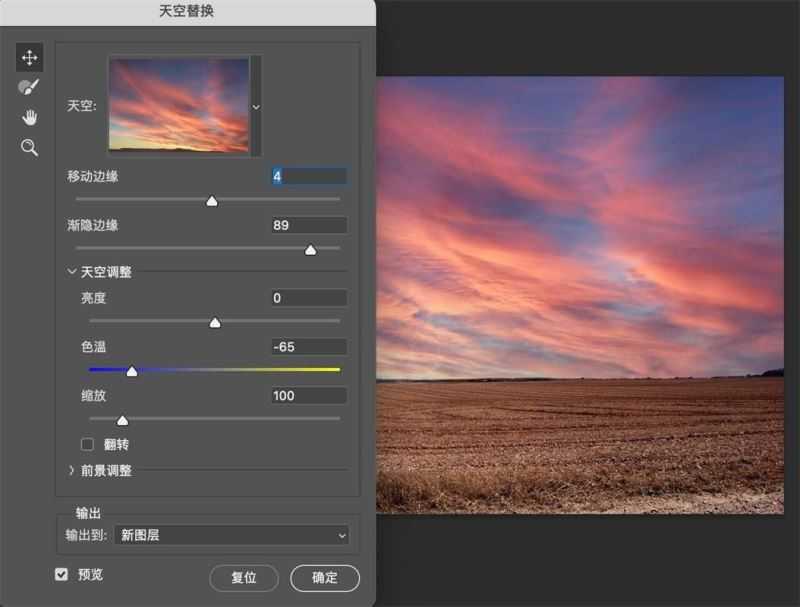Select the Hand tool

click(29, 118)
